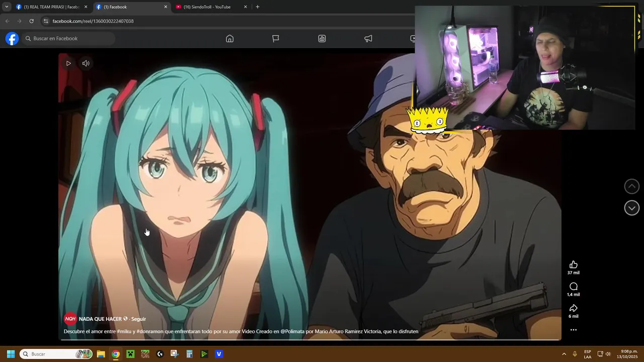Open Snipping Tool from taskbar
Screen dimensions: 644x362
pos(175,354)
